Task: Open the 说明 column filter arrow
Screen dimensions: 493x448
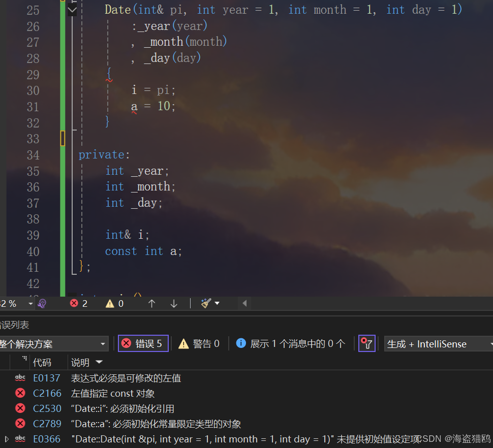Action: (x=99, y=362)
